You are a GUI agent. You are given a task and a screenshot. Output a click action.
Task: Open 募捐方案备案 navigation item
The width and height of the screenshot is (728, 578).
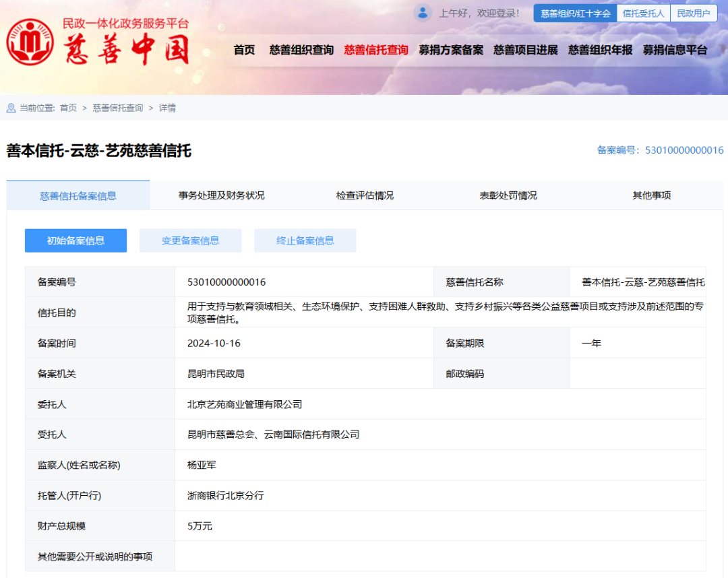(x=451, y=50)
